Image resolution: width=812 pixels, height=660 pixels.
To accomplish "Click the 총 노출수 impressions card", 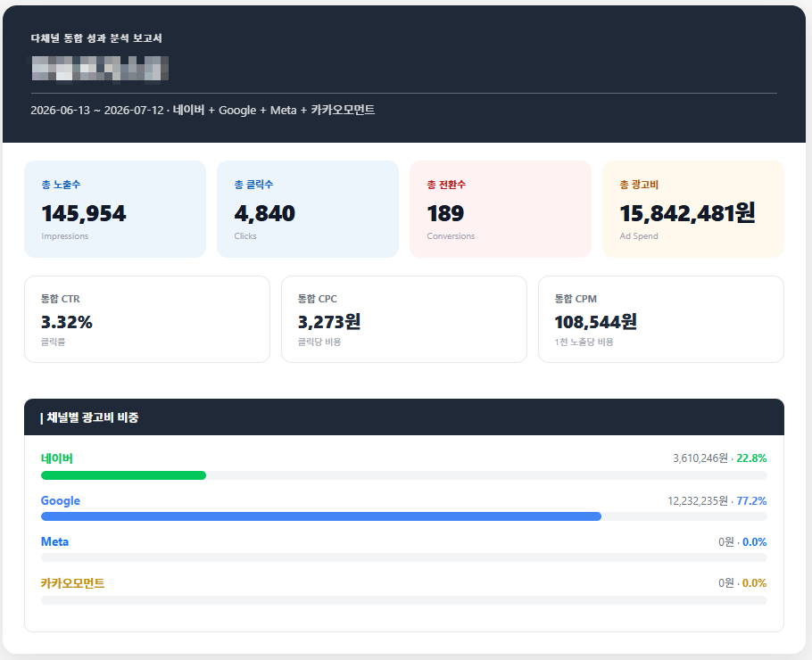I will click(115, 209).
